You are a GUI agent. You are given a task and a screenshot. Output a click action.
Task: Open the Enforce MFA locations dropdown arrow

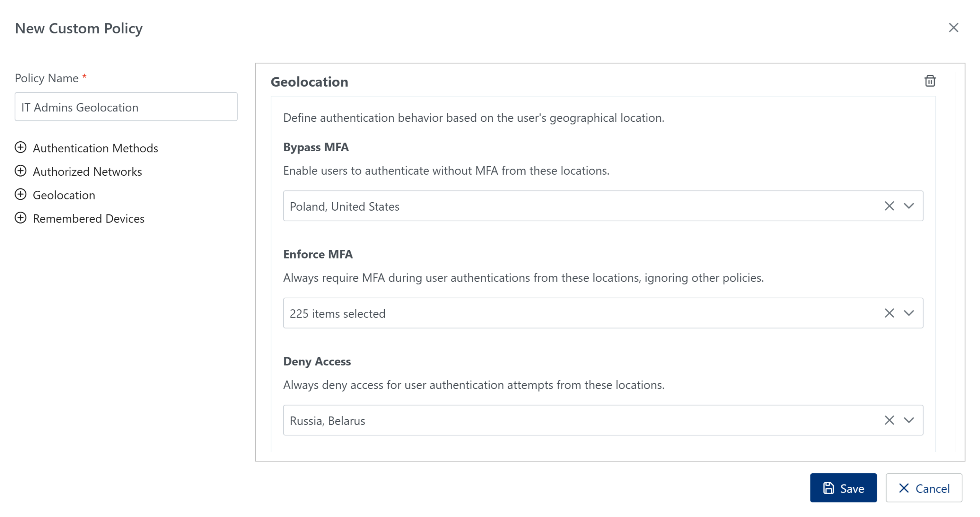click(x=908, y=313)
